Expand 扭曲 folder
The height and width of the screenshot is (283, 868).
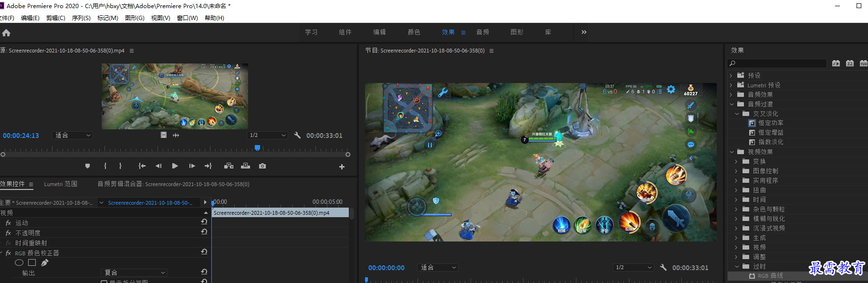tap(736, 190)
